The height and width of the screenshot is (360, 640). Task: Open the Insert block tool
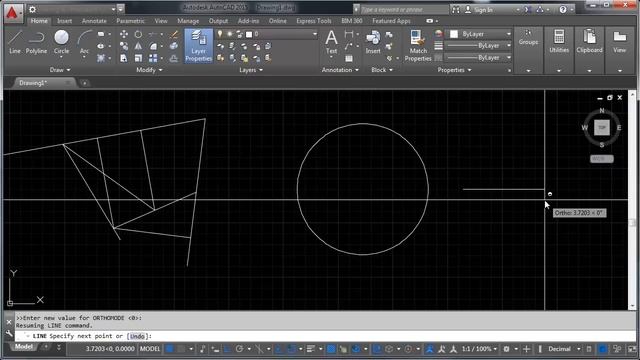(x=373, y=42)
